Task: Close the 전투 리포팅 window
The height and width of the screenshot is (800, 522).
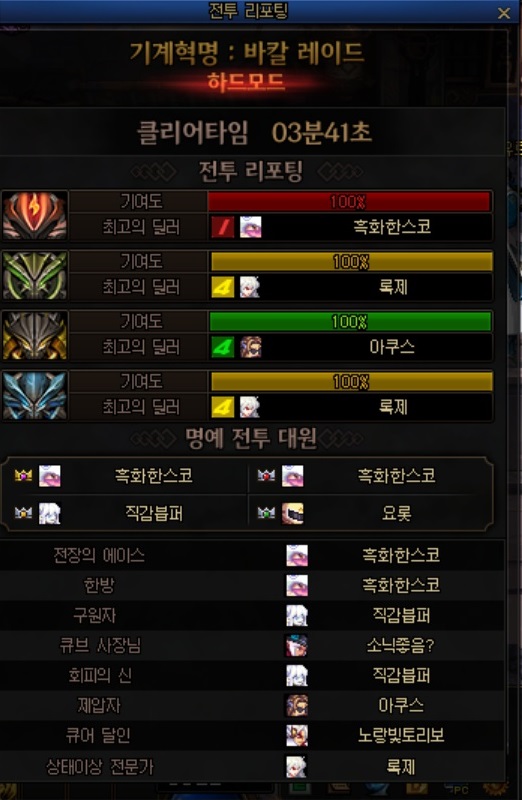Action: [x=504, y=13]
